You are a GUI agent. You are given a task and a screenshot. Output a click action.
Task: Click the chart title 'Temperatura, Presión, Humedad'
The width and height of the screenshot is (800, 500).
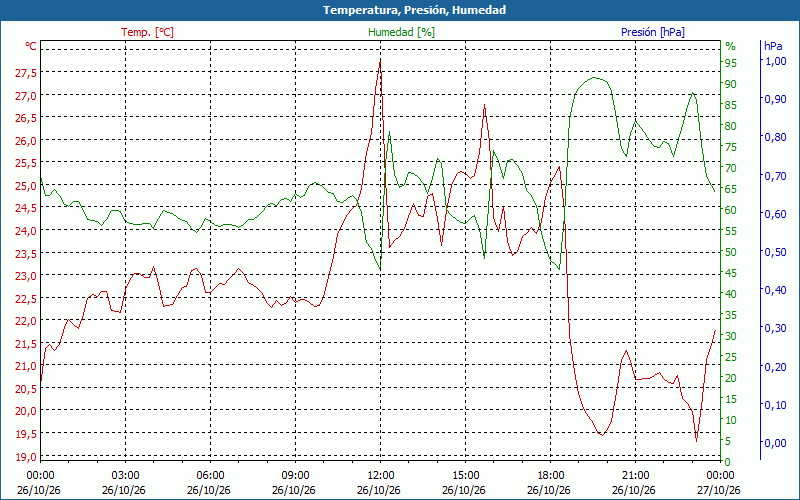(414, 10)
